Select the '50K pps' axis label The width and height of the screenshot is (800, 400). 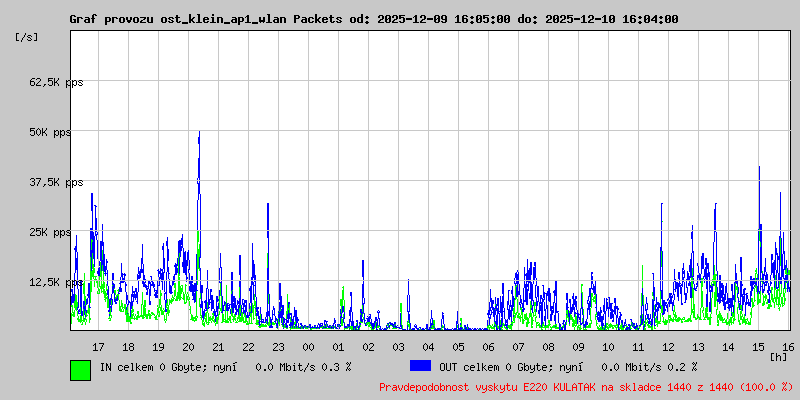coord(50,132)
